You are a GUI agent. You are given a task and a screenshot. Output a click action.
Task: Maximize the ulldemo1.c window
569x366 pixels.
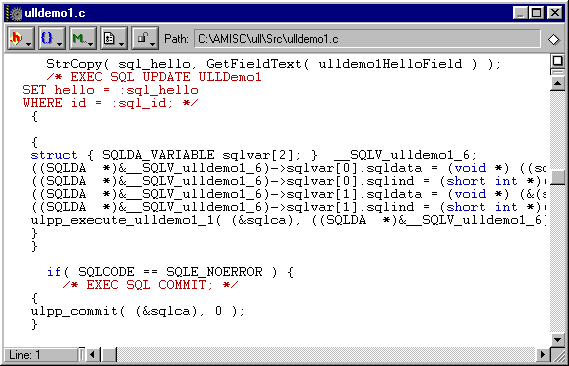536,13
